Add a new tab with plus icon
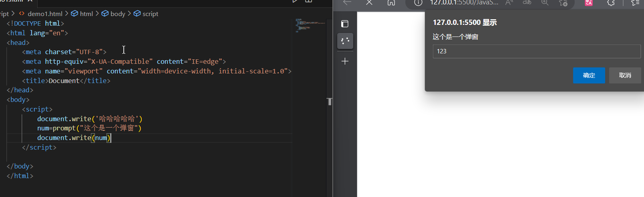 345,61
